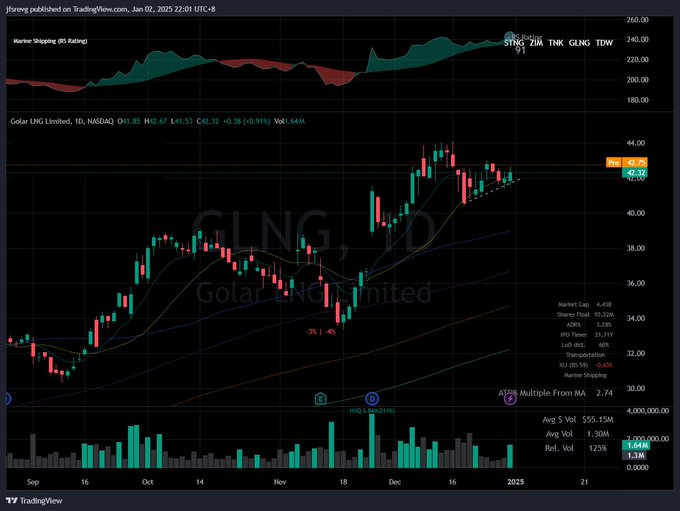Screen dimensions: 680x511
Task: Click the 30.00 price axis label
Action: click(x=635, y=388)
